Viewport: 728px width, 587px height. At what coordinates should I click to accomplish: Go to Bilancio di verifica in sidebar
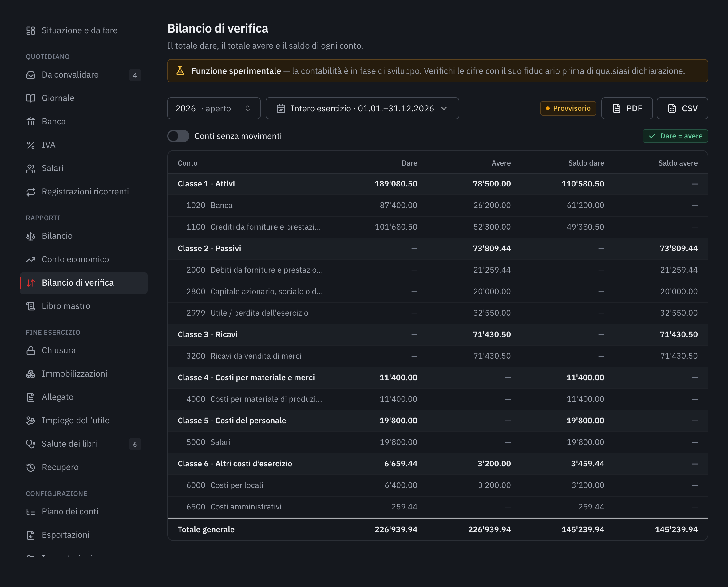pos(83,283)
